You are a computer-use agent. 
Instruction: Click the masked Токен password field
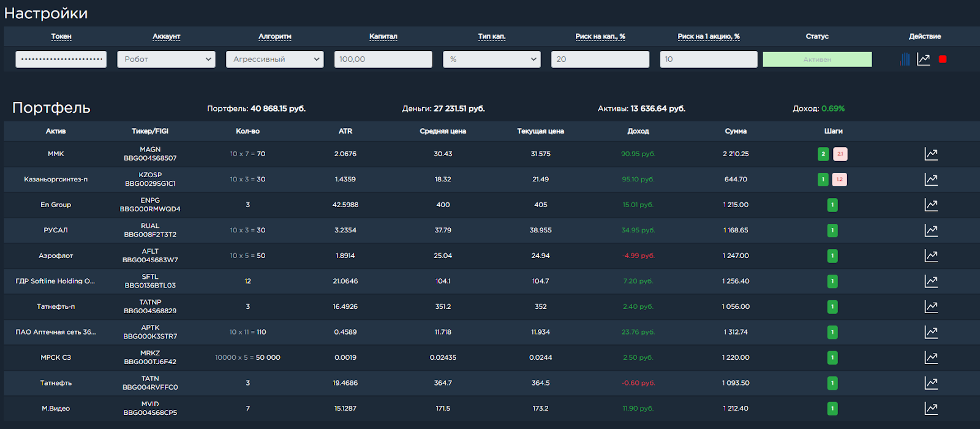[61, 59]
